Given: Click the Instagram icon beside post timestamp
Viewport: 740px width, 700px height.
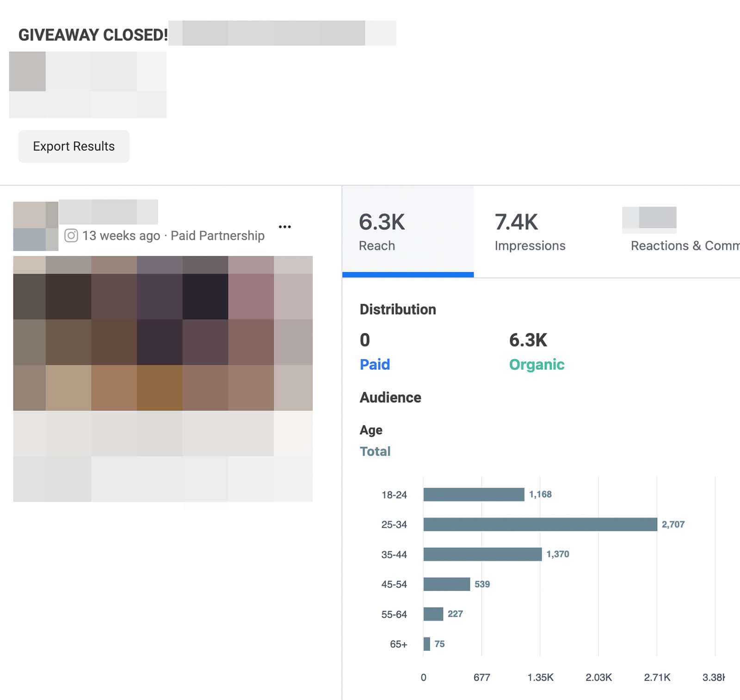Looking at the screenshot, I should pos(71,236).
